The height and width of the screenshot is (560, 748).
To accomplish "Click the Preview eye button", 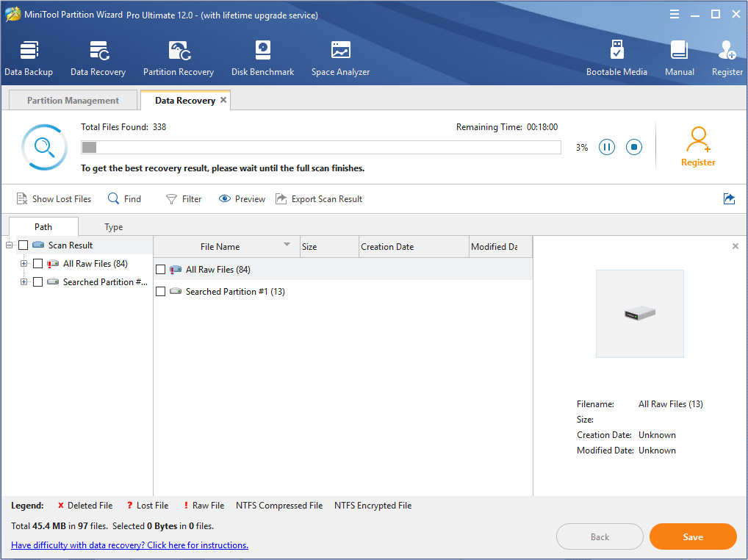I will (242, 199).
